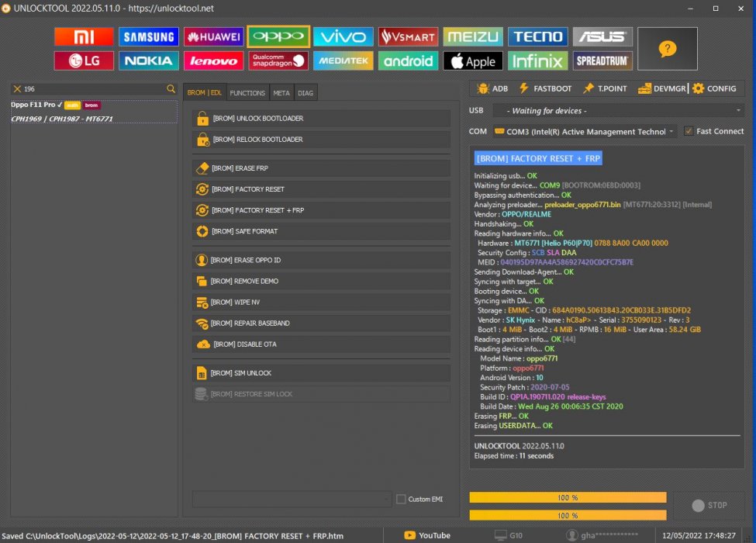Enable the Custom EMI checkbox
The width and height of the screenshot is (756, 543).
pyautogui.click(x=401, y=499)
